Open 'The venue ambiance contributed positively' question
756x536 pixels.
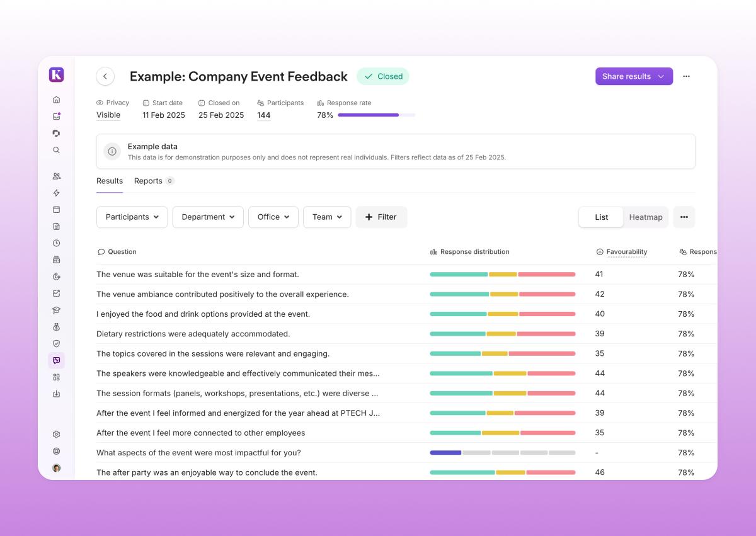point(222,294)
